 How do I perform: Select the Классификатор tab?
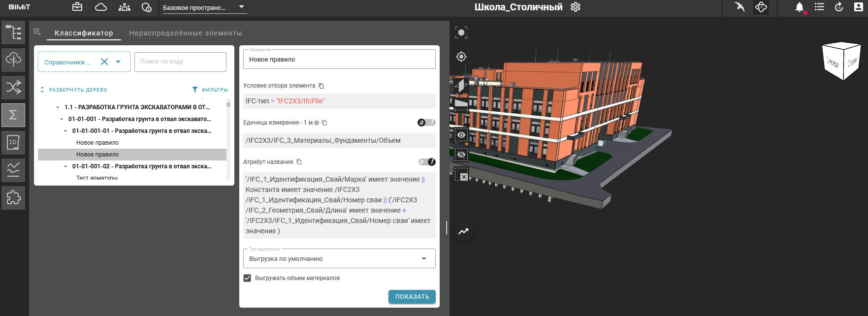tap(84, 33)
